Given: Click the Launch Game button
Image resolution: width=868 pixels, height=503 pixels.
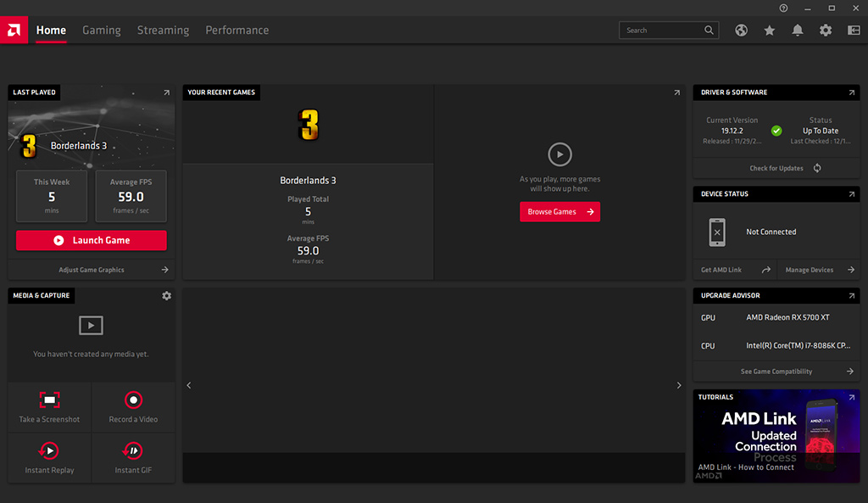Looking at the screenshot, I should [92, 240].
